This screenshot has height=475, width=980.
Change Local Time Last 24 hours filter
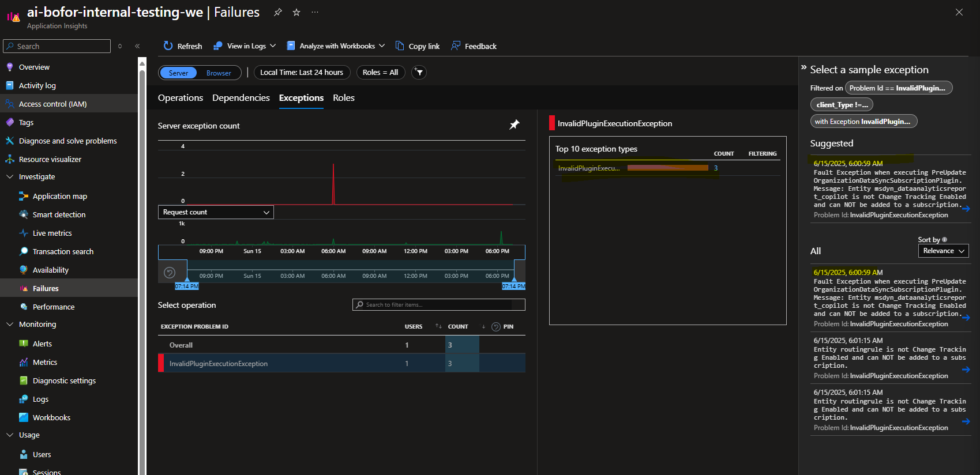[x=302, y=72]
